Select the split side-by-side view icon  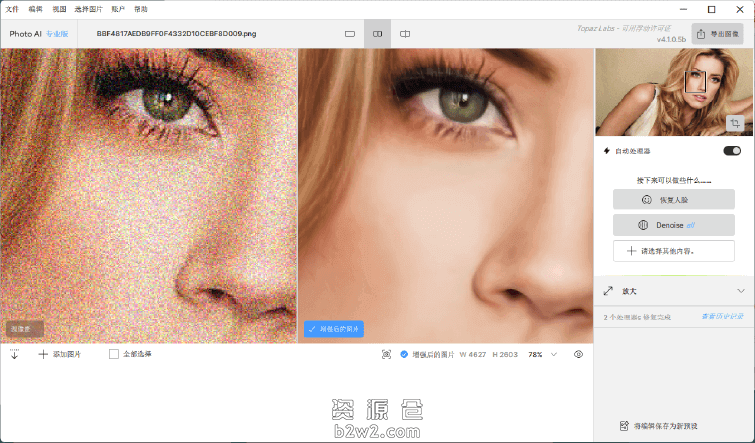point(378,34)
